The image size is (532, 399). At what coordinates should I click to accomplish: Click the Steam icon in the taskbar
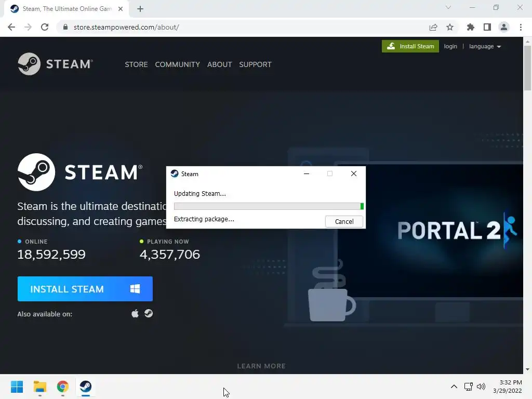[86, 387]
